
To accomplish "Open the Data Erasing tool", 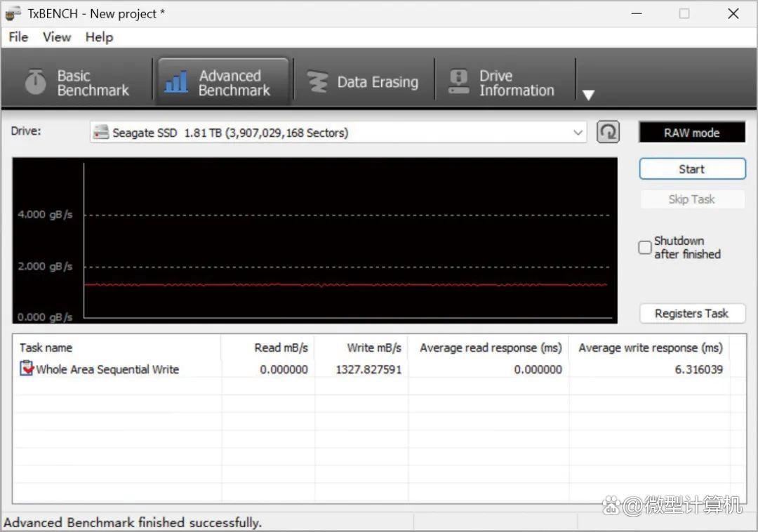I will coord(364,80).
